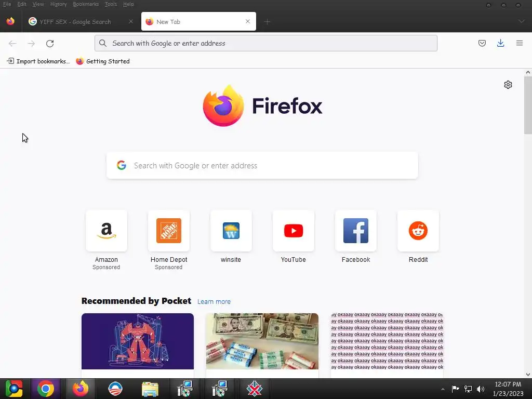Reload the current page
532x399 pixels.
pyautogui.click(x=50, y=44)
